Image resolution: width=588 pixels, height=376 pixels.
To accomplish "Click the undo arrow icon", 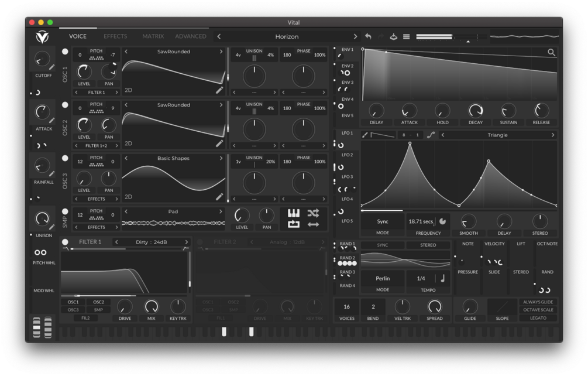I will 369,36.
